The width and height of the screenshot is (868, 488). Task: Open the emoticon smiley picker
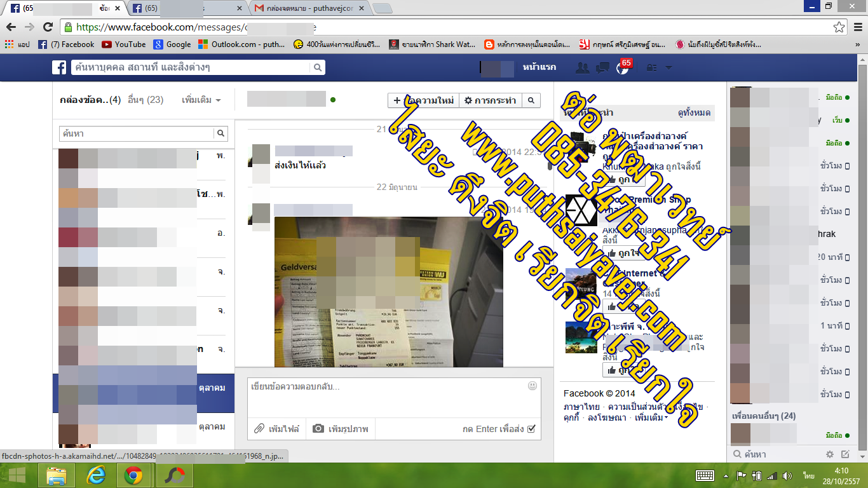532,386
